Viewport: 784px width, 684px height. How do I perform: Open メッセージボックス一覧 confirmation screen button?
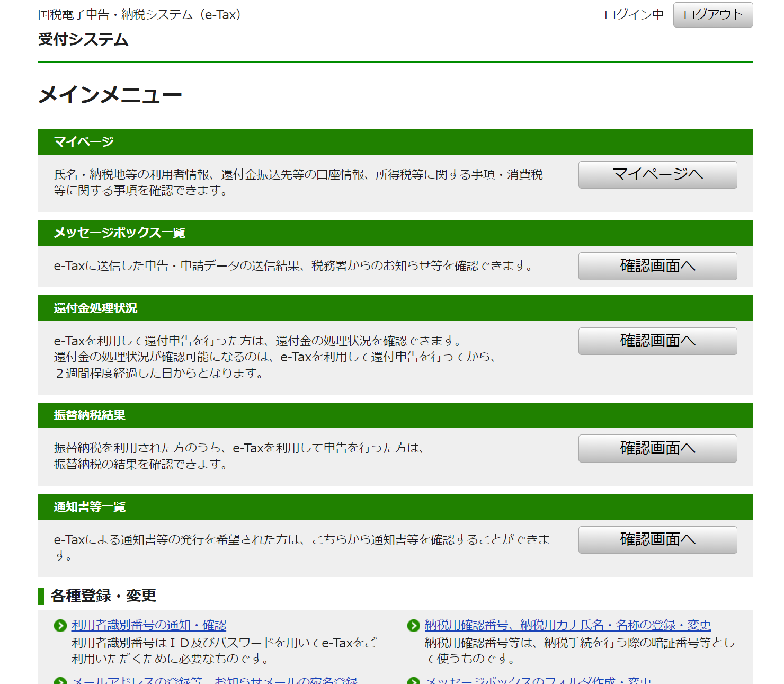click(x=657, y=266)
